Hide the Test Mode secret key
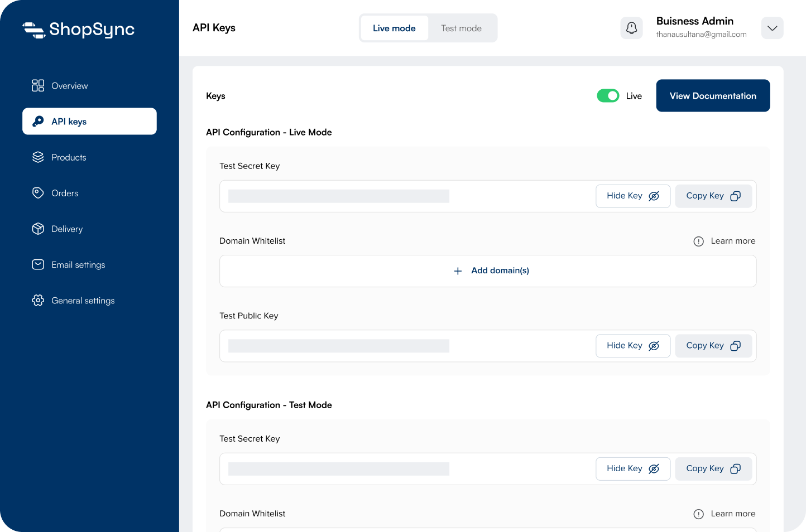The image size is (806, 532). point(633,468)
